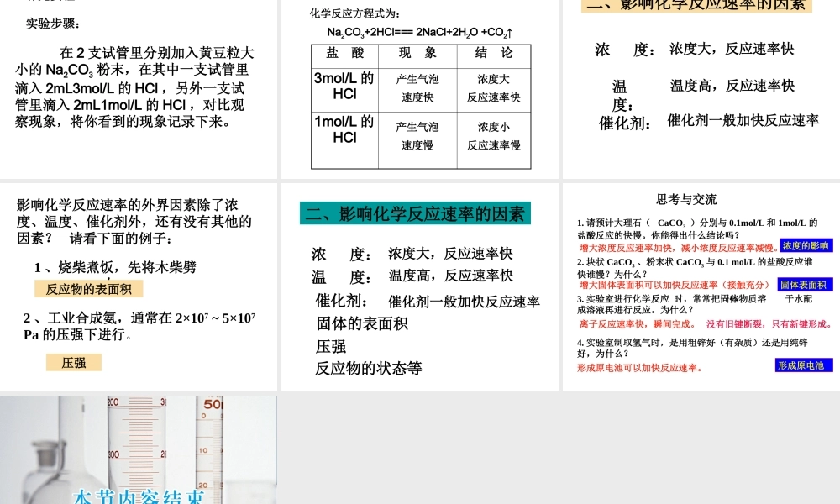The width and height of the screenshot is (840, 504).
Task: Click question 3 about 固体物质 配成溶液
Action: tap(695, 304)
